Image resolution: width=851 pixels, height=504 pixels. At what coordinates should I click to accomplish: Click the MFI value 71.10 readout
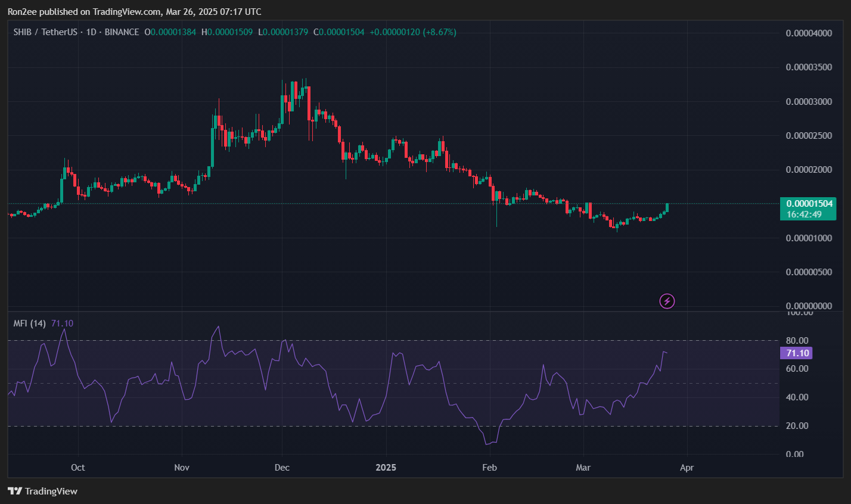[62, 323]
